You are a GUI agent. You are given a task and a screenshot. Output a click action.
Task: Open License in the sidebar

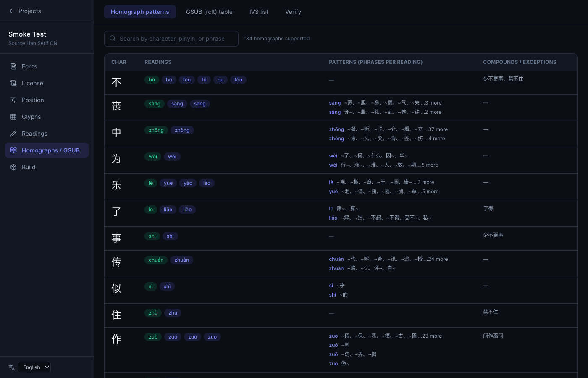pos(47,83)
